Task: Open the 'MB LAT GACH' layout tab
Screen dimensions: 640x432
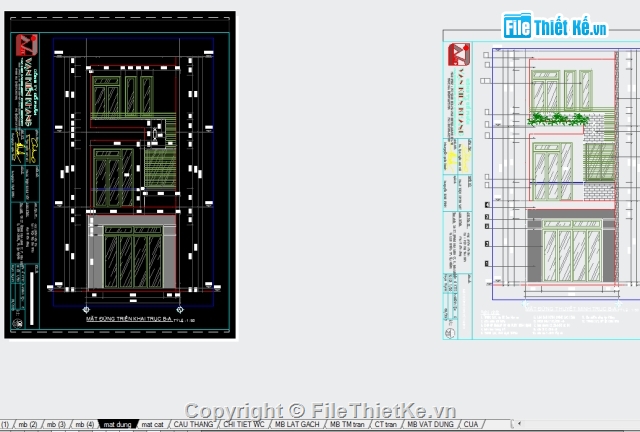Action: tap(297, 425)
